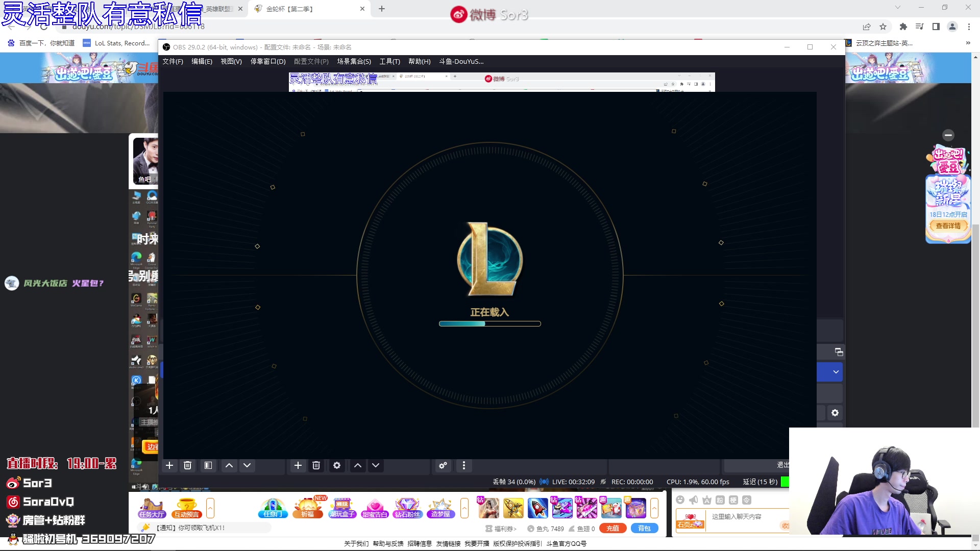Click the megaphone broadcast icon in chat
The height and width of the screenshot is (551, 980).
point(693,500)
